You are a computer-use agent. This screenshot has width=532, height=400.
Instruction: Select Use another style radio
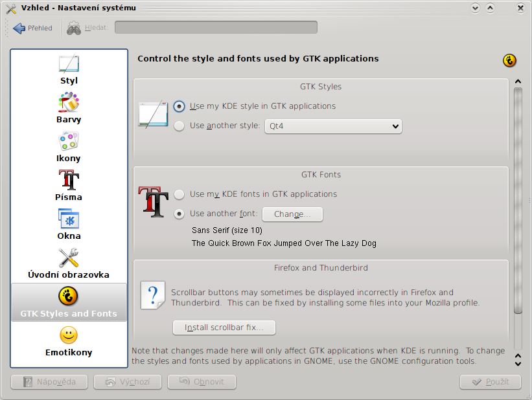tap(179, 126)
